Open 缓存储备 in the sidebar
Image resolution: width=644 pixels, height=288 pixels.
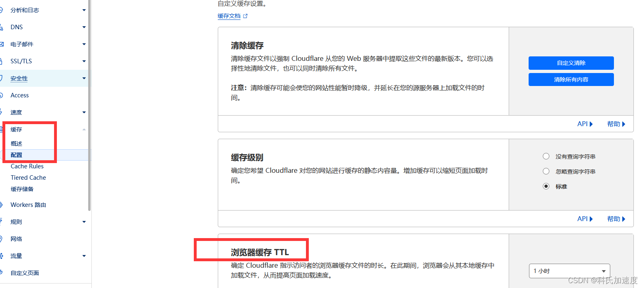point(22,189)
